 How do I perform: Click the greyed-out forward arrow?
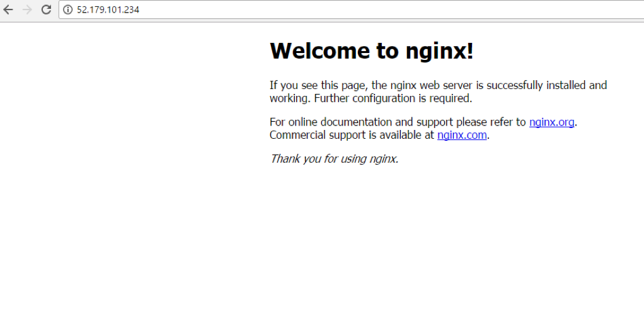pos(28,9)
